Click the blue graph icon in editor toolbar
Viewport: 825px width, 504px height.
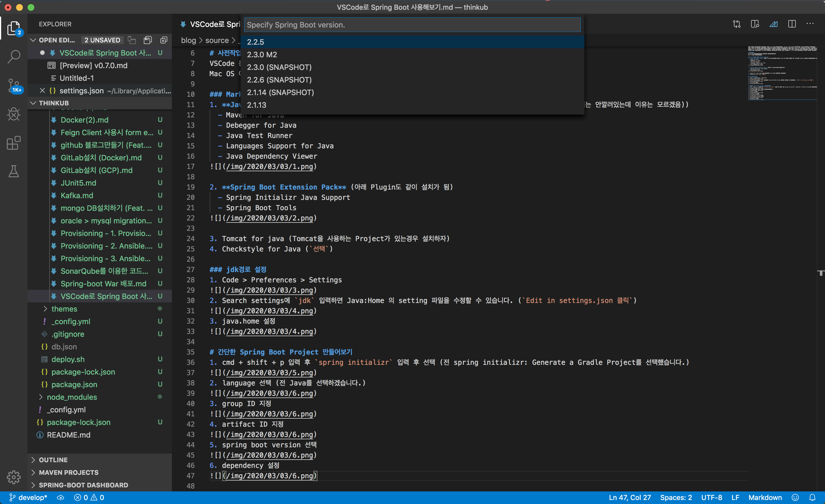click(x=773, y=24)
